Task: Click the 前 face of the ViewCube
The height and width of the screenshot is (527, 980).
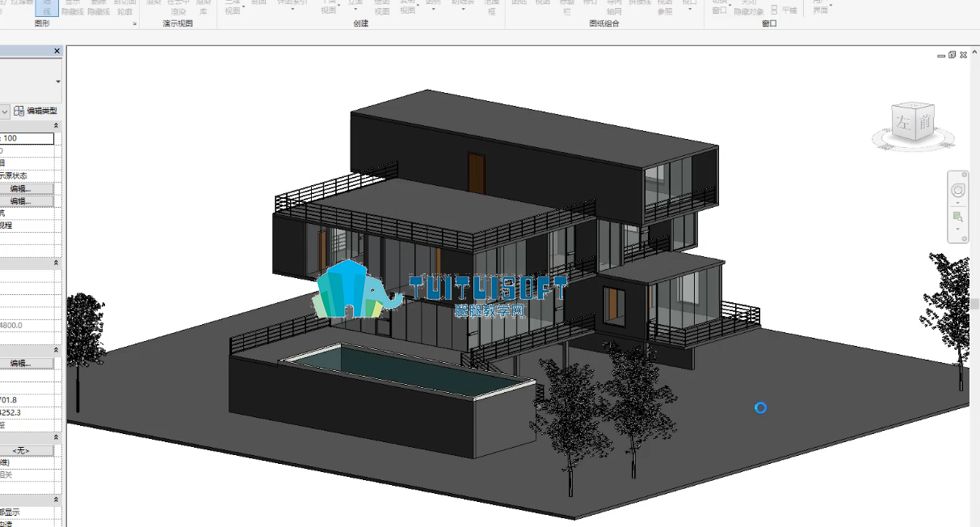Action: tap(924, 121)
